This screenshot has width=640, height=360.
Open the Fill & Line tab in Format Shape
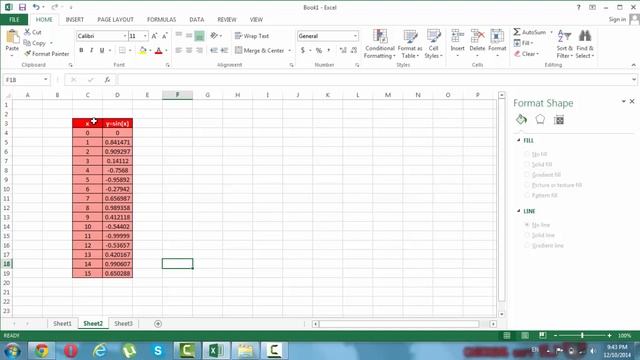coord(521,120)
